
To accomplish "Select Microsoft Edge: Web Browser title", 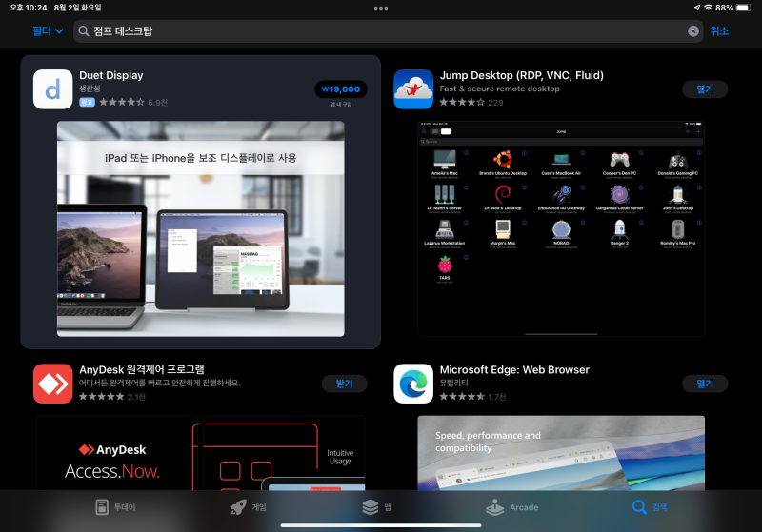I will pyautogui.click(x=514, y=369).
